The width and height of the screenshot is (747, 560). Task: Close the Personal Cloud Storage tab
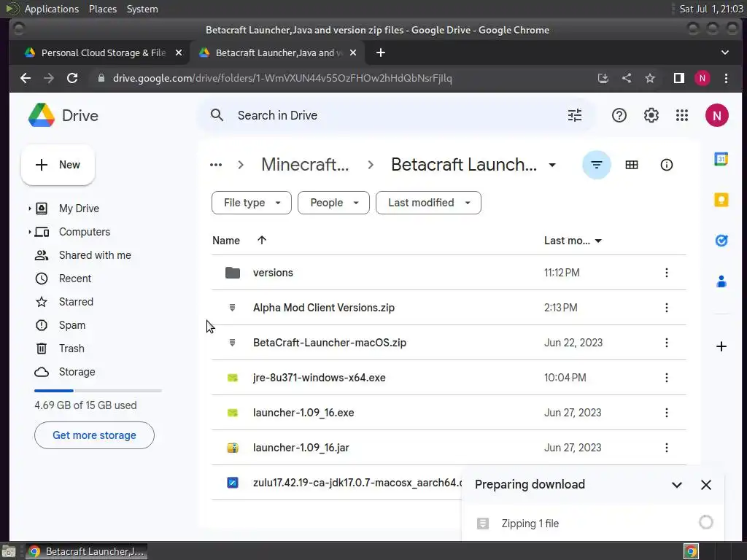(178, 52)
